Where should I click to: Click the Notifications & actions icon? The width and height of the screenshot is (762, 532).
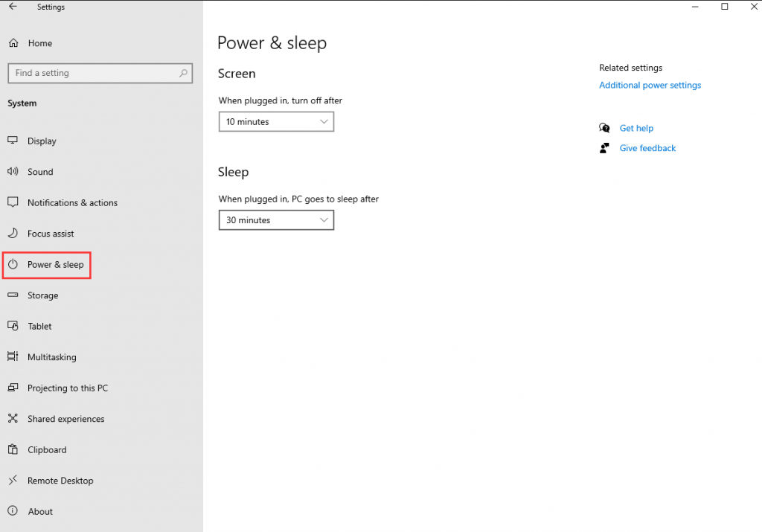(x=13, y=202)
